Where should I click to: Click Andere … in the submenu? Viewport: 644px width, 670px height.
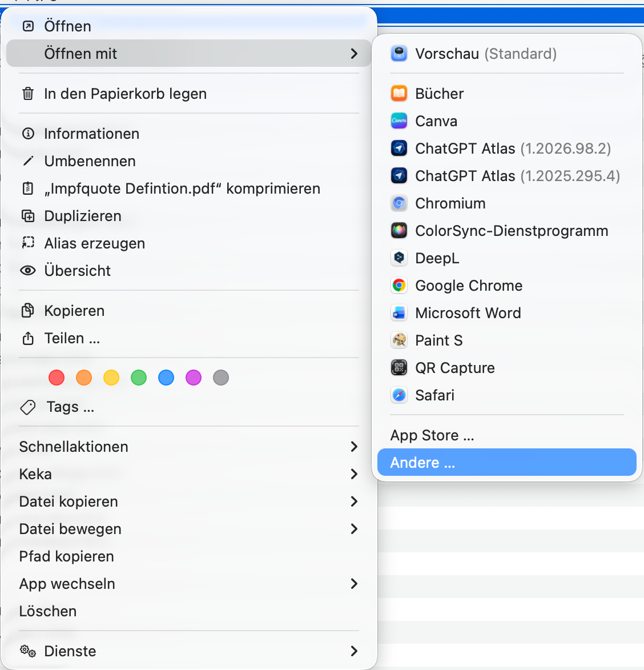507,462
